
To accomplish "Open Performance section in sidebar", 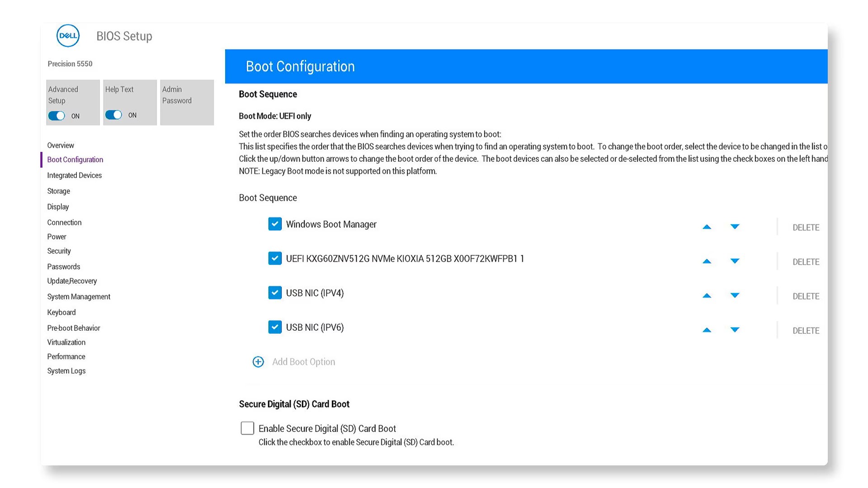I will [x=66, y=357].
